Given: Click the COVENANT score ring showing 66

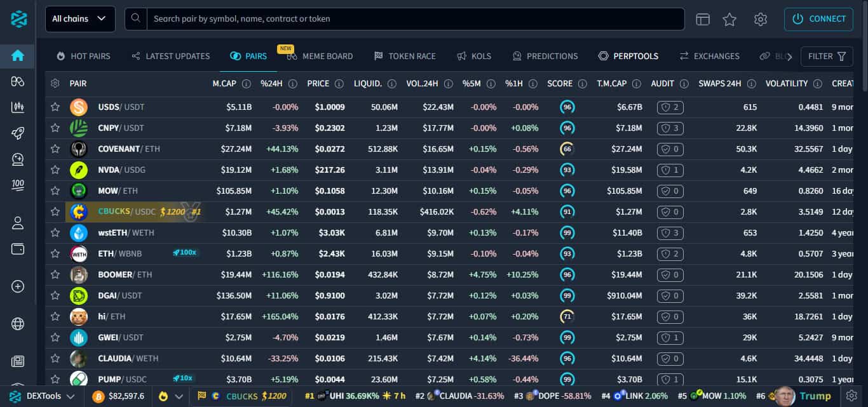Looking at the screenshot, I should (567, 149).
